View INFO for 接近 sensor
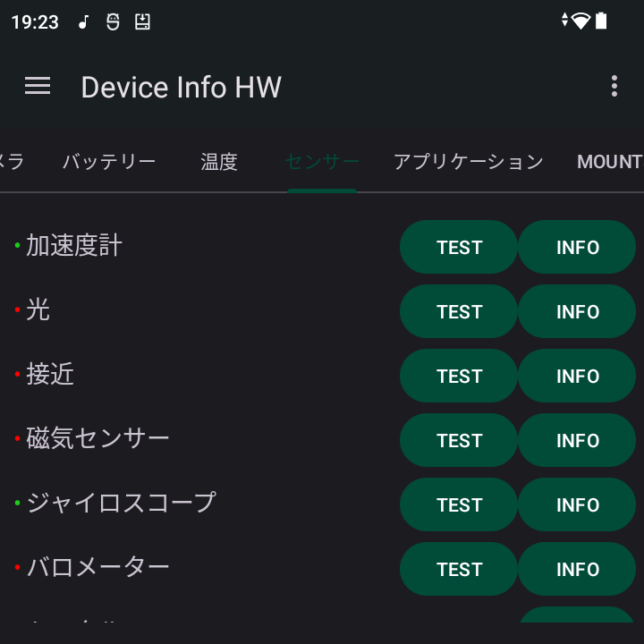Viewport: 644px width, 644px height. pyautogui.click(x=577, y=376)
